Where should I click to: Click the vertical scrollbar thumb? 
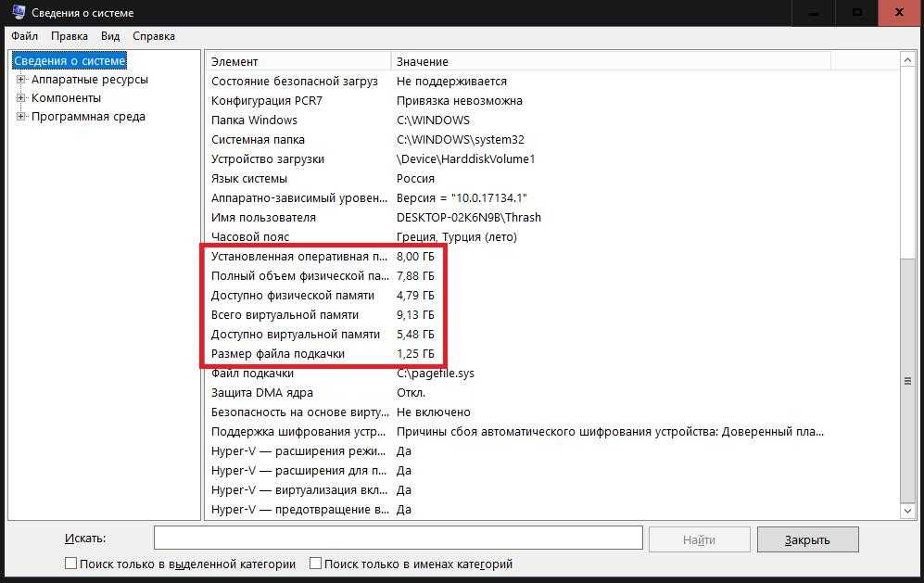click(907, 380)
